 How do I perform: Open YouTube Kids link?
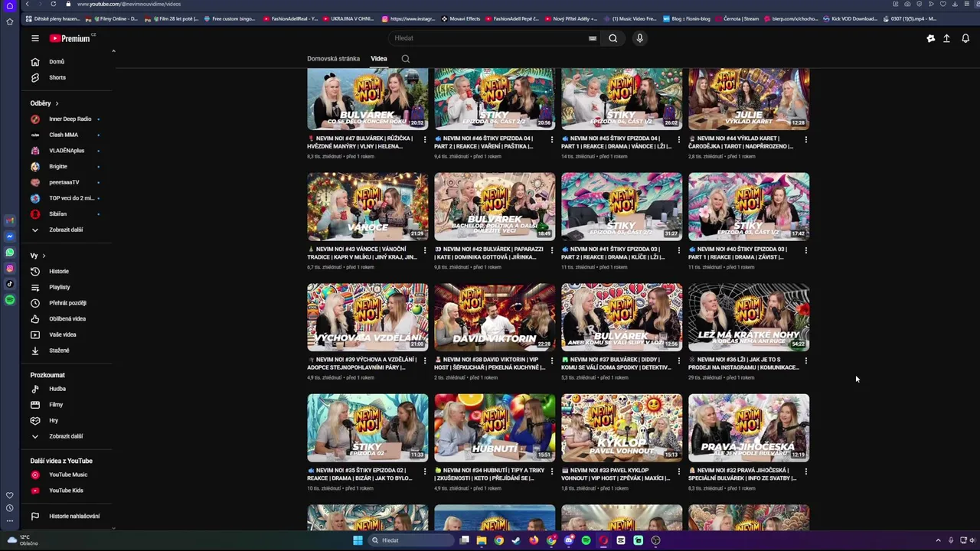pos(67,491)
